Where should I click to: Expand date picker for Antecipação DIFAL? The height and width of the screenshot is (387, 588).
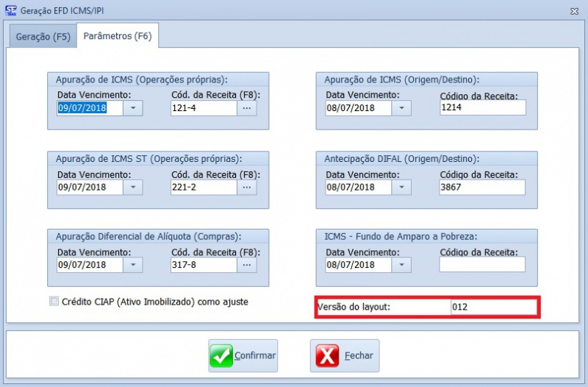click(401, 187)
